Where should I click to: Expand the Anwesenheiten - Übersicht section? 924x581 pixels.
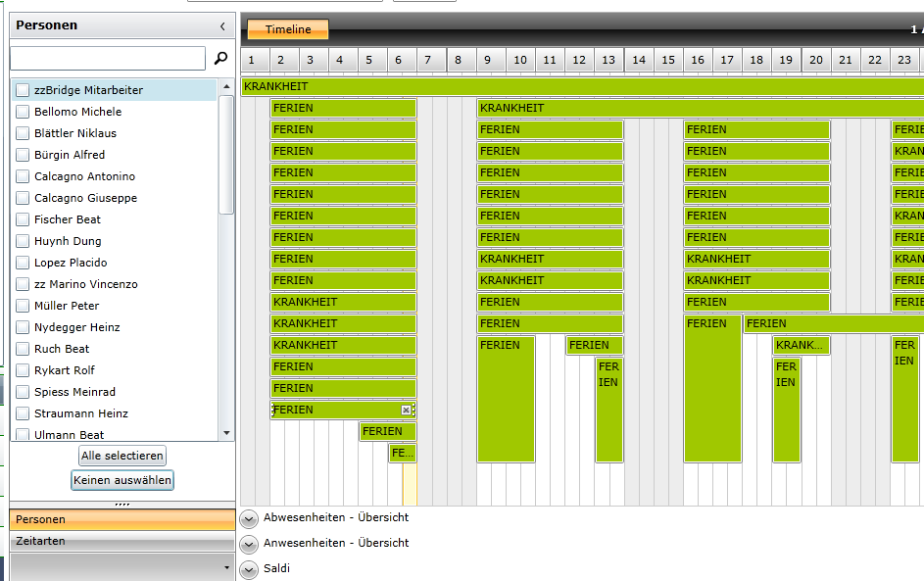[x=249, y=544]
